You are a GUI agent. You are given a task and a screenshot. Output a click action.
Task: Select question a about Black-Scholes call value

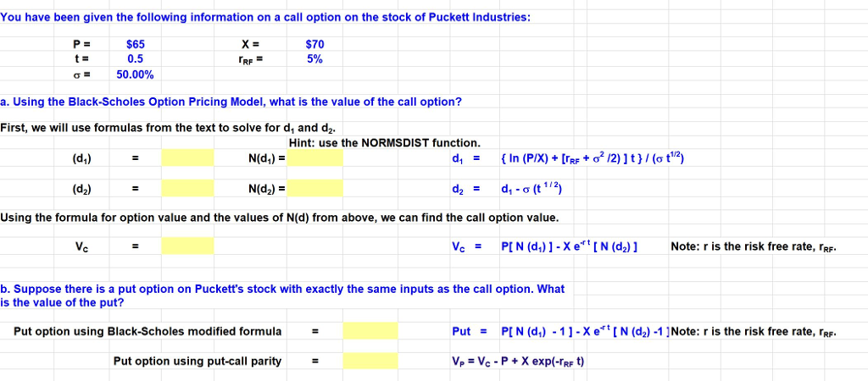pyautogui.click(x=231, y=102)
